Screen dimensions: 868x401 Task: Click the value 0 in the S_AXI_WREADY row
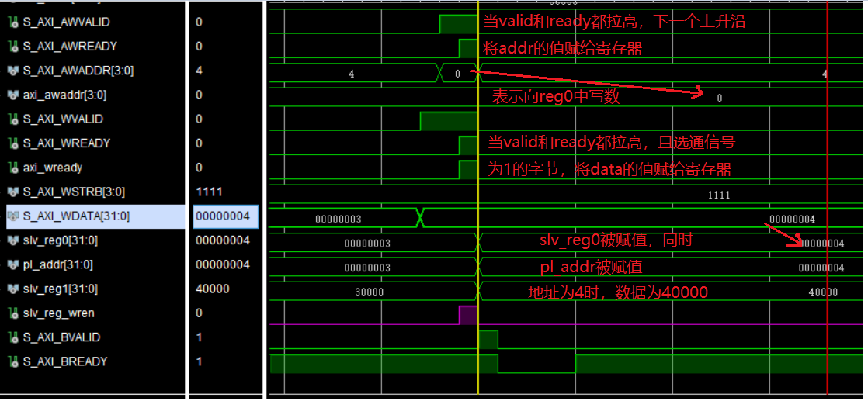tap(199, 143)
